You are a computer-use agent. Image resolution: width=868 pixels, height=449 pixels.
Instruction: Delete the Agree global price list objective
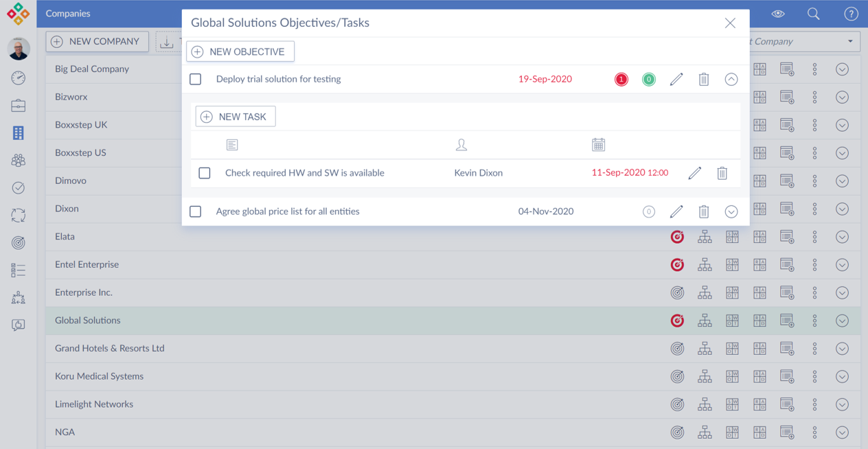tap(704, 212)
